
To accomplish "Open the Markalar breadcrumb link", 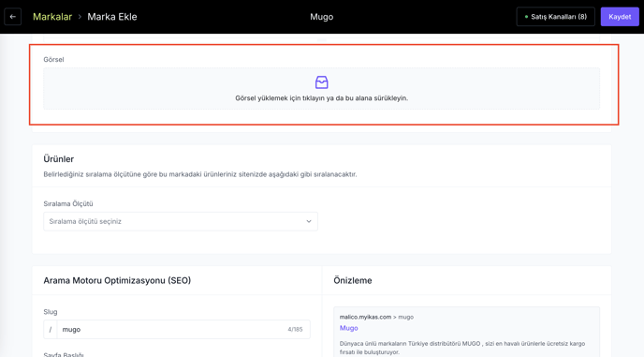I will pyautogui.click(x=52, y=17).
